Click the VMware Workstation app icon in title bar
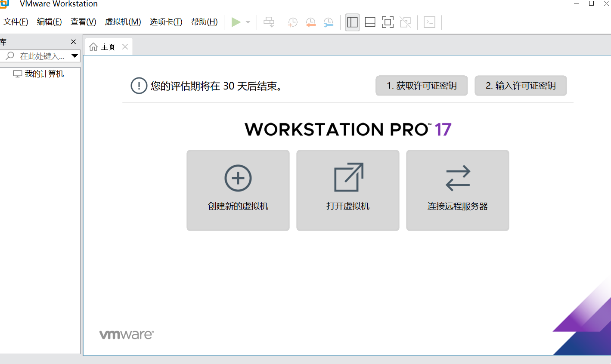This screenshot has width=611, height=364. (x=4, y=4)
